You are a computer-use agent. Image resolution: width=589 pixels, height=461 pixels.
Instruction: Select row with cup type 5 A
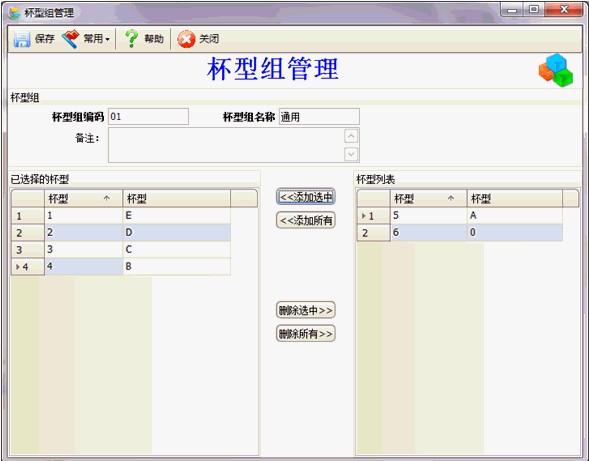point(460,216)
